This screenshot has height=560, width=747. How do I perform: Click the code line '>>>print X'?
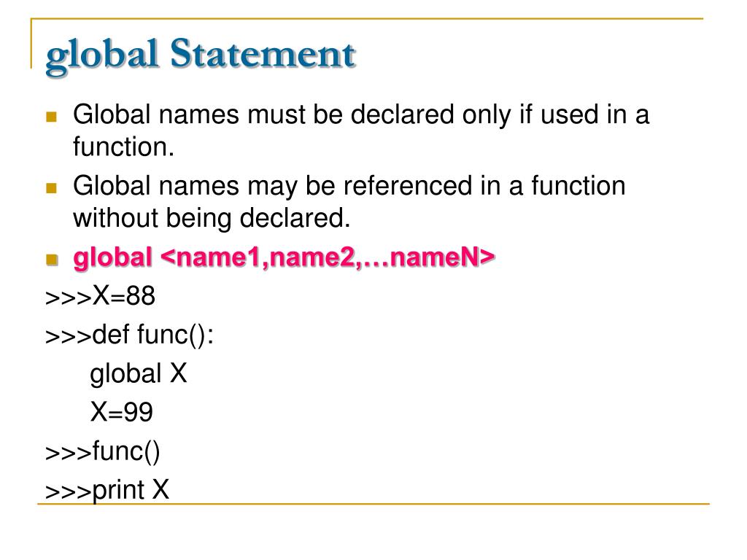107,490
